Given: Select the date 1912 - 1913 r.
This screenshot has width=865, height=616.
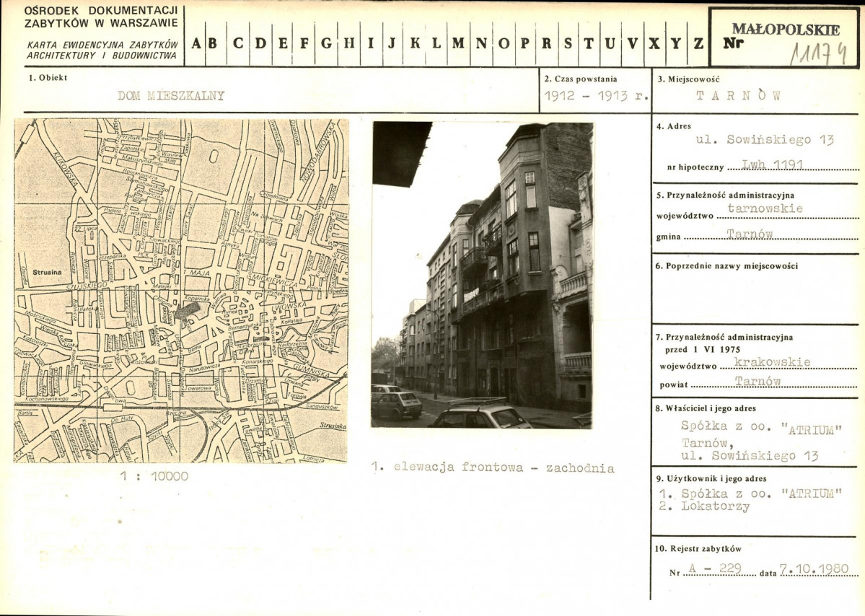Looking at the screenshot, I should click(596, 95).
